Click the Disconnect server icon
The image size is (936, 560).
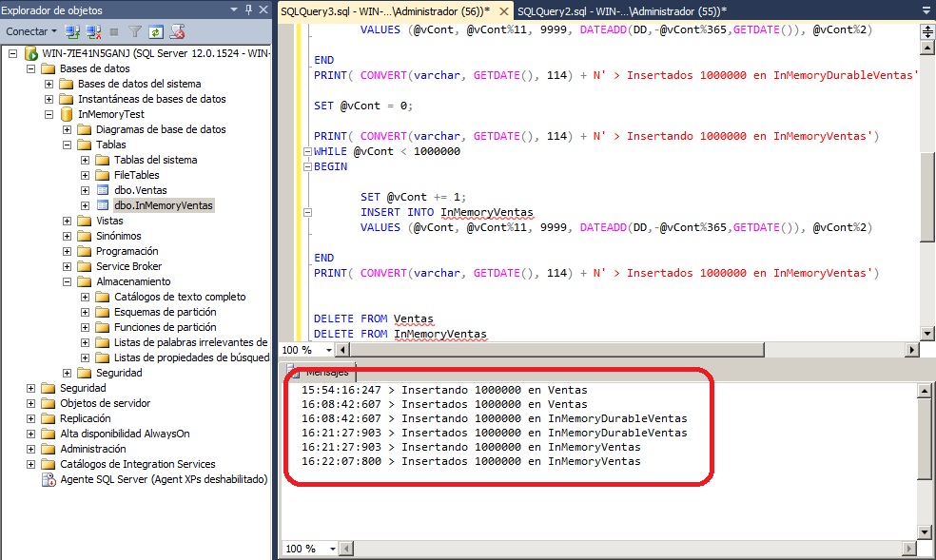click(x=93, y=31)
